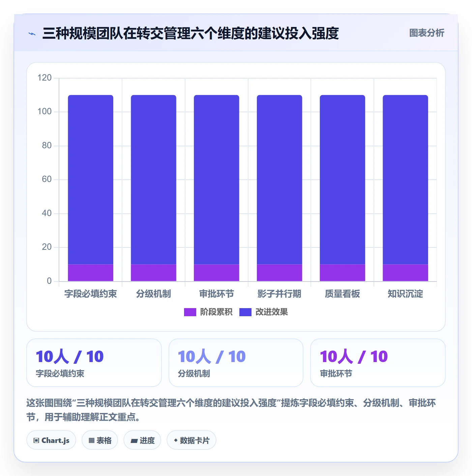Open the 审批环节 stat card

(x=378, y=363)
